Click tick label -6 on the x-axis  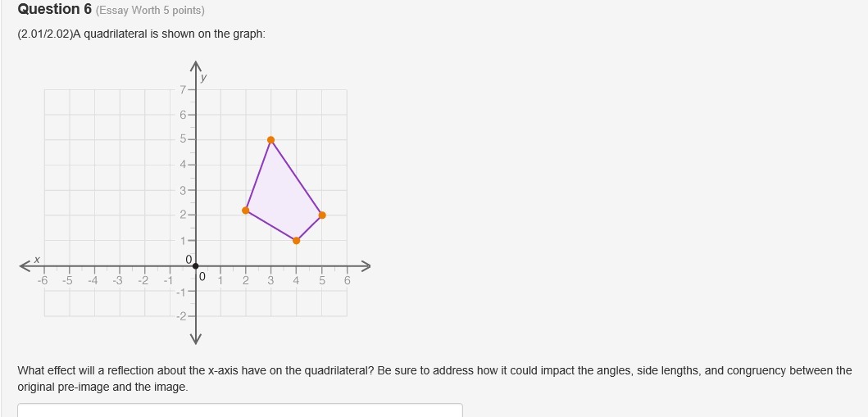click(x=43, y=280)
